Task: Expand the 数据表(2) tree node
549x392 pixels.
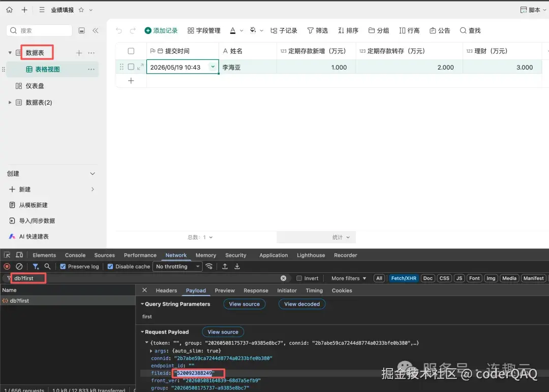Action: coord(10,103)
